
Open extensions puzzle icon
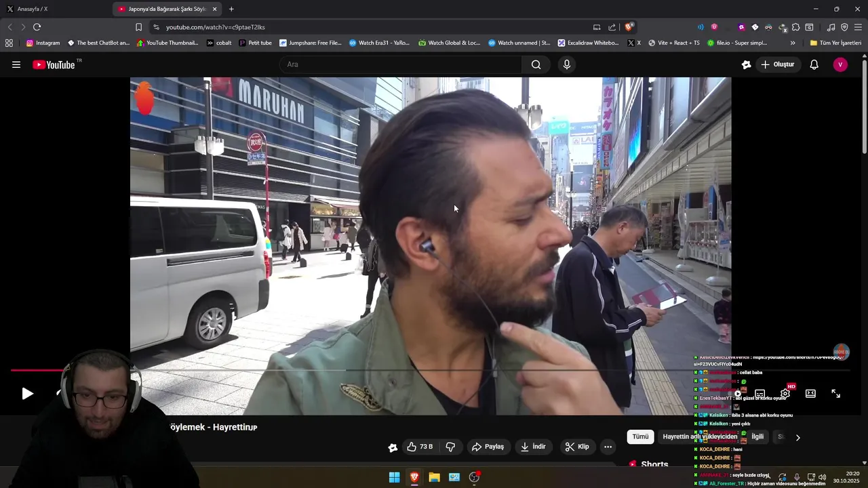point(796,27)
